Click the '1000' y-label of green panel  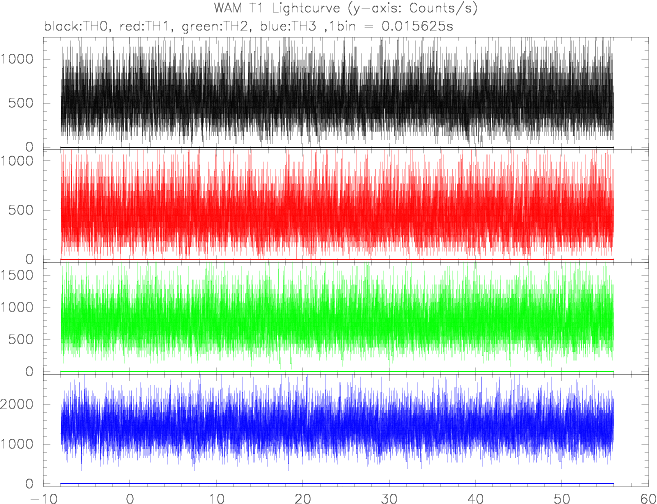point(17,307)
